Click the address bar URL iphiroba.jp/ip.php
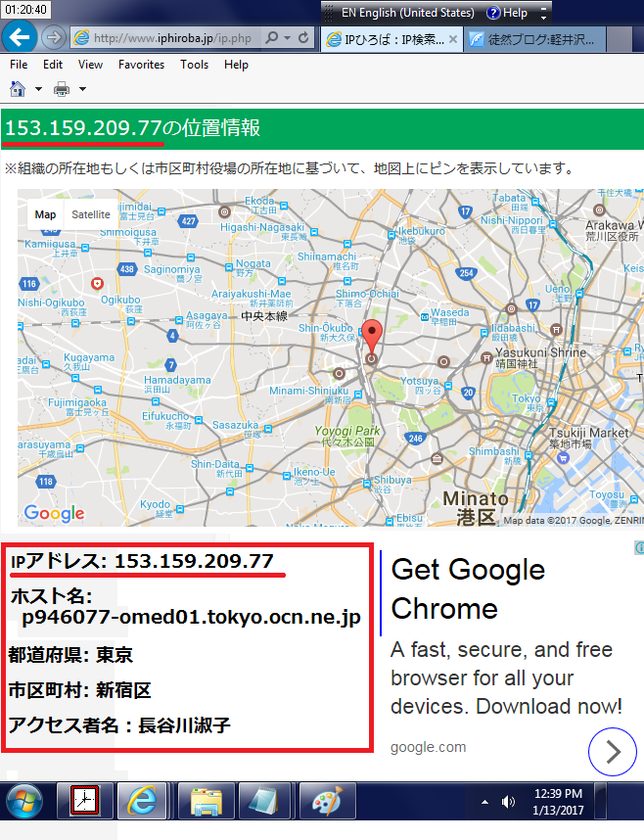Screen dimensions: 644x840 (172, 38)
